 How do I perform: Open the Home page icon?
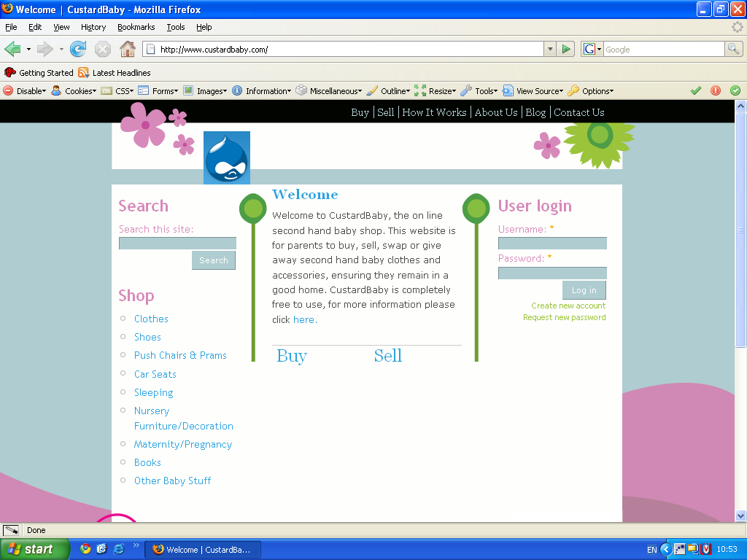point(127,49)
